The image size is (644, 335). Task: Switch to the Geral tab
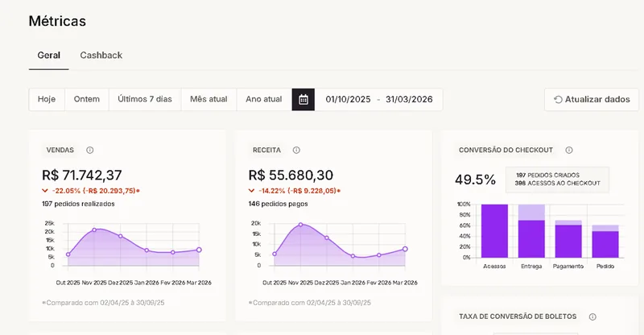[48, 56]
